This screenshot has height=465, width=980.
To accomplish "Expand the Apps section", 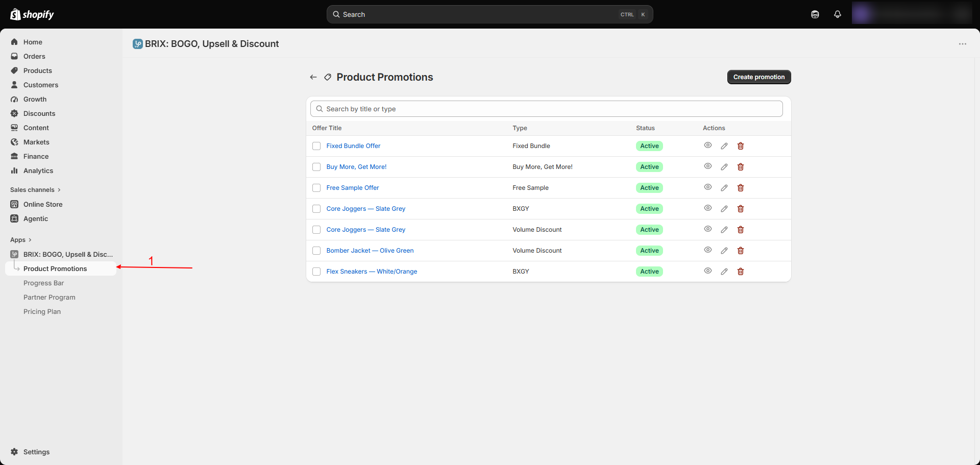I will coord(21,240).
